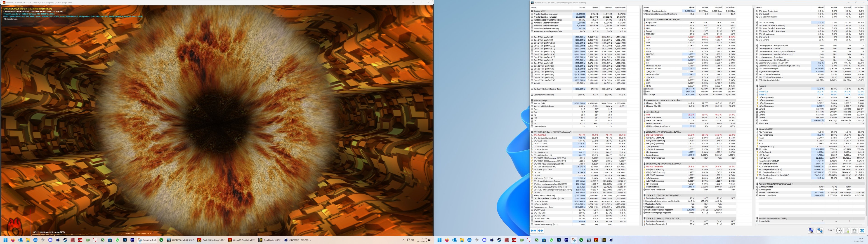Click the shrink columns arrows button in HWiNFO
Viewport: 868px width, 244px height.
pyautogui.click(x=541, y=230)
